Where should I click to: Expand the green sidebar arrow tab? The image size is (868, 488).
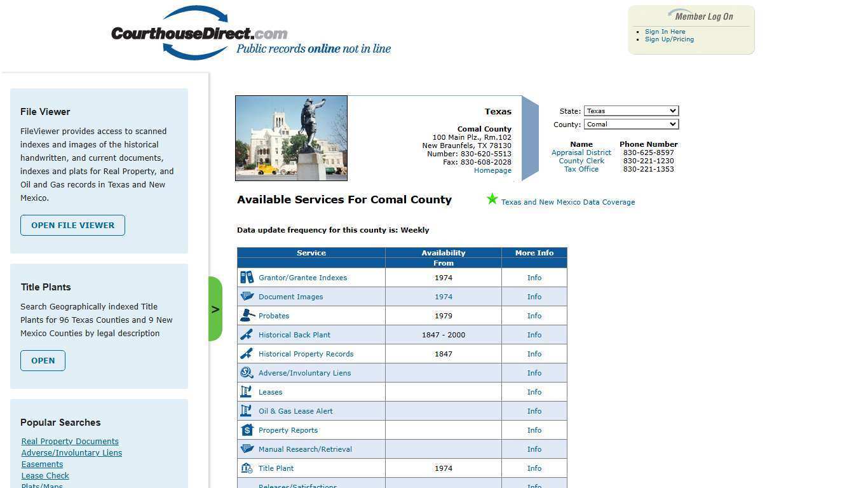pos(215,309)
